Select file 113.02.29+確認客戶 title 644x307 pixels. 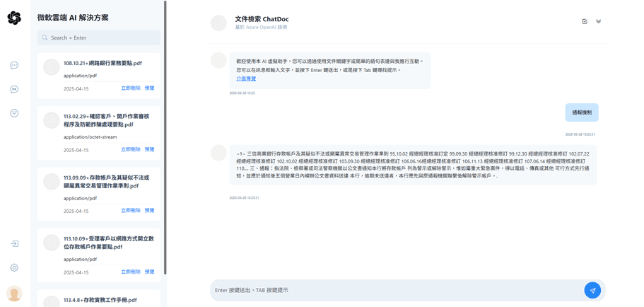point(106,120)
